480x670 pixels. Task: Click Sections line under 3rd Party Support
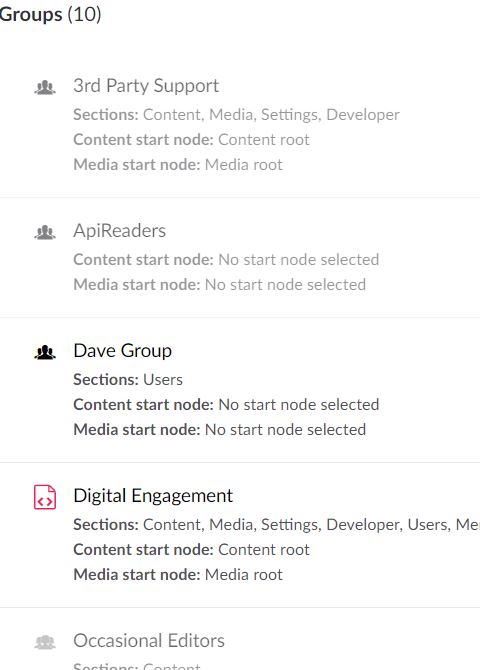[236, 115]
